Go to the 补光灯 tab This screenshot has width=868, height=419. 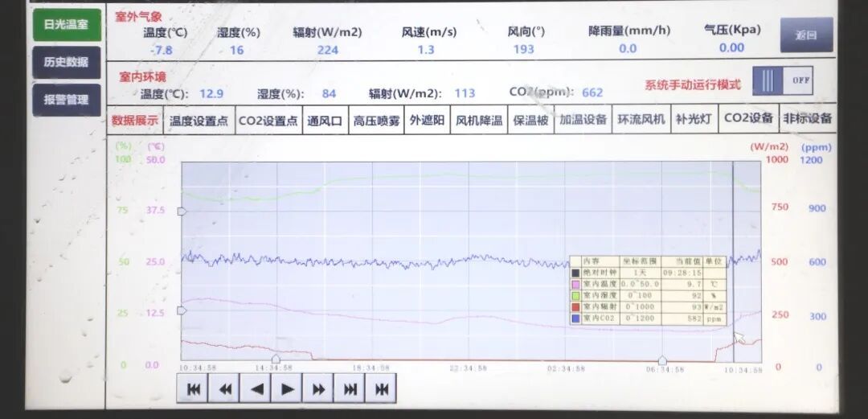tap(694, 120)
